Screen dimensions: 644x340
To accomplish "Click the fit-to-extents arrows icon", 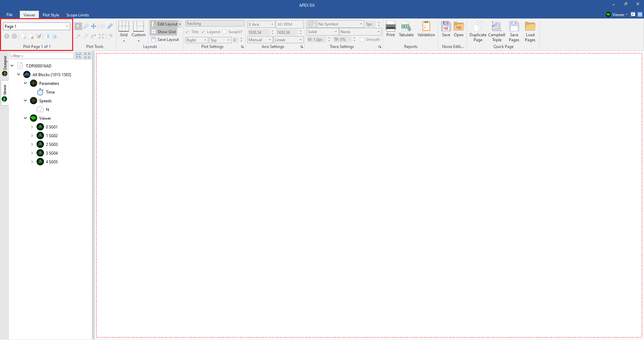I will pyautogui.click(x=101, y=36).
